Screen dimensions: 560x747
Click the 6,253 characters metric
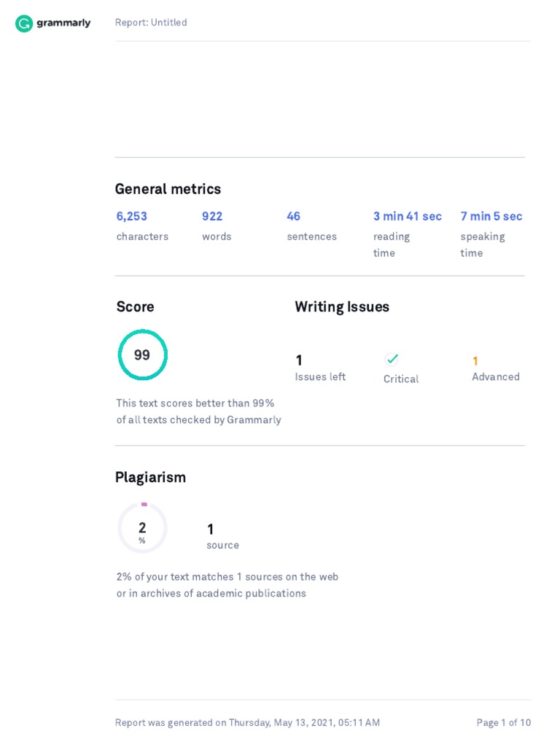(132, 216)
